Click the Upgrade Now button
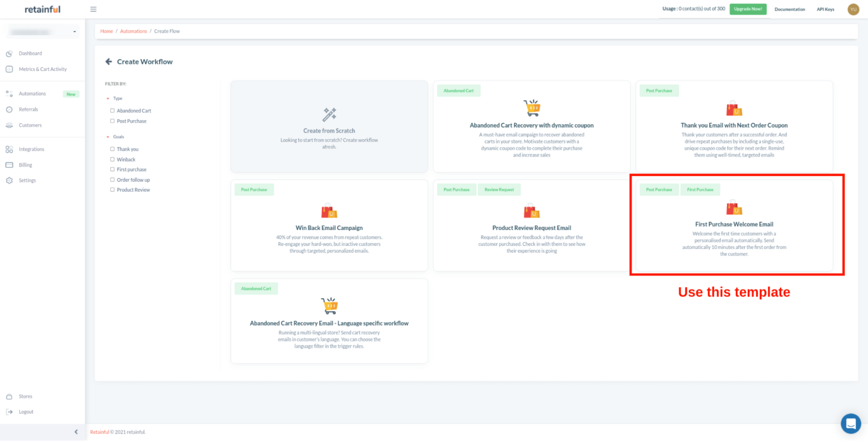Viewport: 868px width, 441px height. (748, 9)
